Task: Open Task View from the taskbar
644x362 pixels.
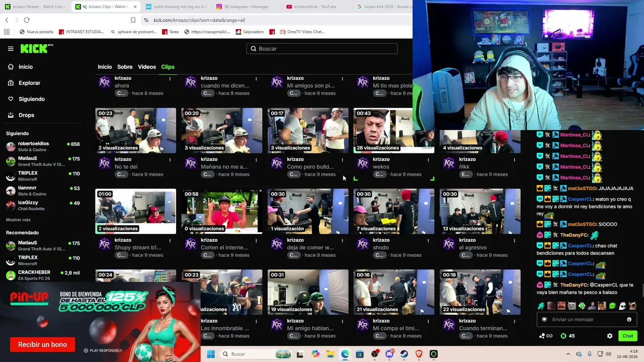Action: pos(300,354)
